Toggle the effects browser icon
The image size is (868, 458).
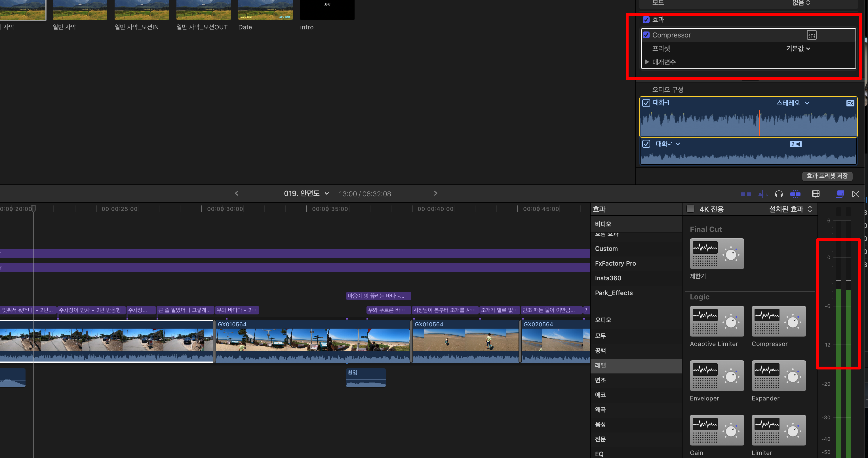click(840, 194)
